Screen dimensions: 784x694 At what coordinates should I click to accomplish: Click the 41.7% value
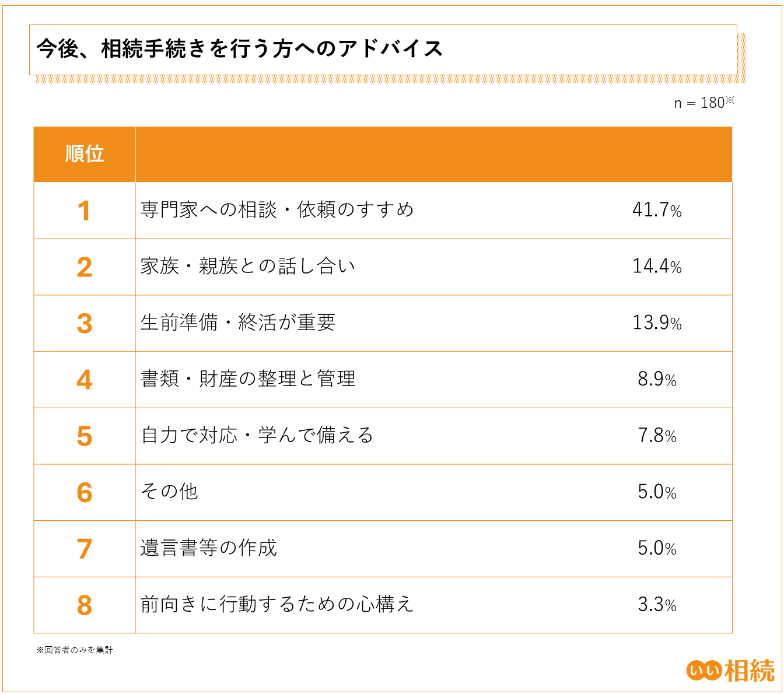657,210
